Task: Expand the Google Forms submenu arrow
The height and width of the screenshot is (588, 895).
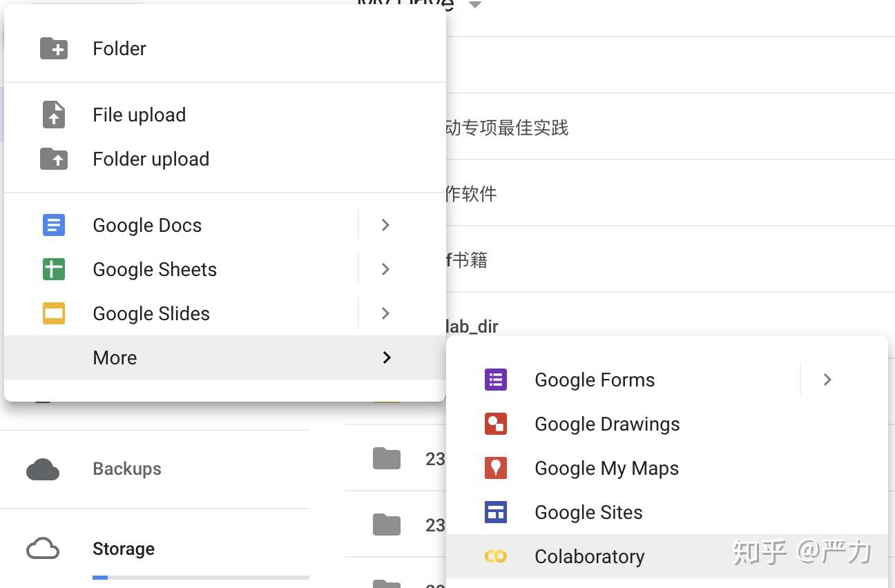Action: (827, 380)
